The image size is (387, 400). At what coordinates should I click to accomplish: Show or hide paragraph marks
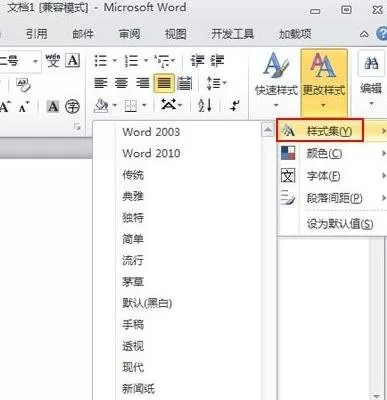click(235, 106)
